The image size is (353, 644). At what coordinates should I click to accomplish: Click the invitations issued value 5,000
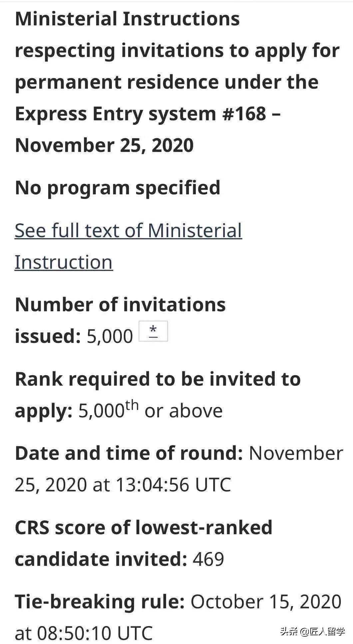pos(110,336)
